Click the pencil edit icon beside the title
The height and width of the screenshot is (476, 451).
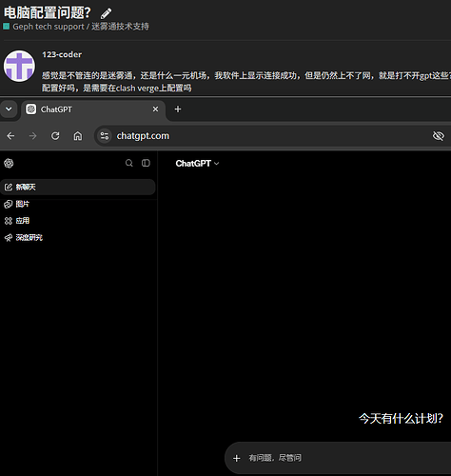pyautogui.click(x=106, y=13)
